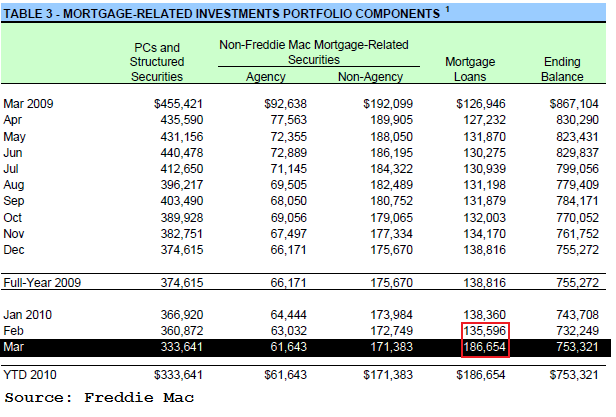Select the Non-Freddie Mac Mortgage-Related Securities group header
Screen dimensions: 616x417
pyautogui.click(x=314, y=52)
